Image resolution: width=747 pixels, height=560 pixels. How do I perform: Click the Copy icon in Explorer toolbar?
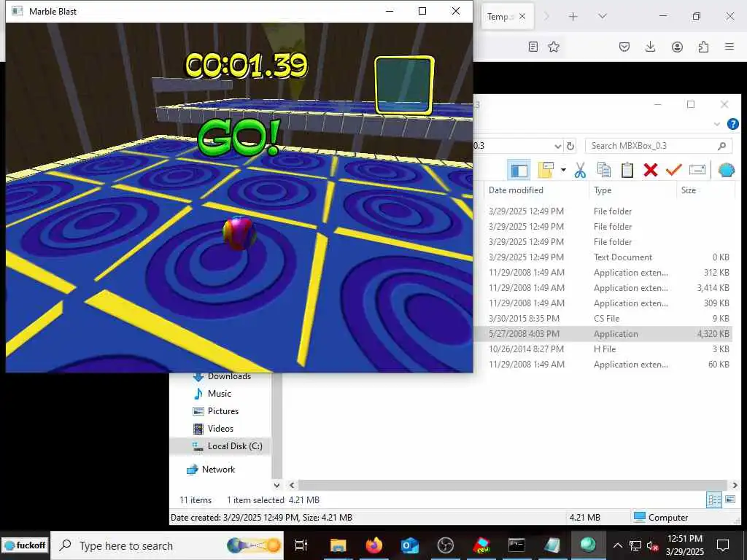[603, 170]
